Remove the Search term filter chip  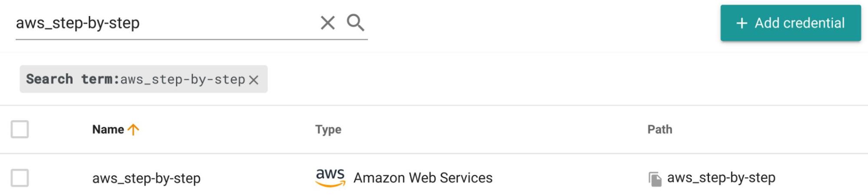[254, 80]
